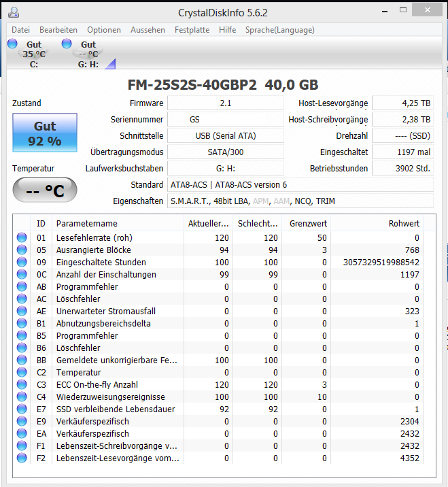
Task: Click the Aktueller... column header
Action: tap(208, 223)
